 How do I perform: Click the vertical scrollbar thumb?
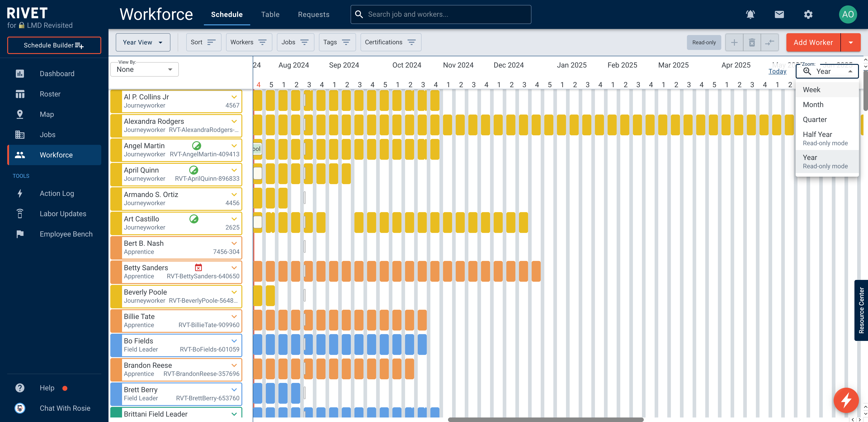[865, 91]
